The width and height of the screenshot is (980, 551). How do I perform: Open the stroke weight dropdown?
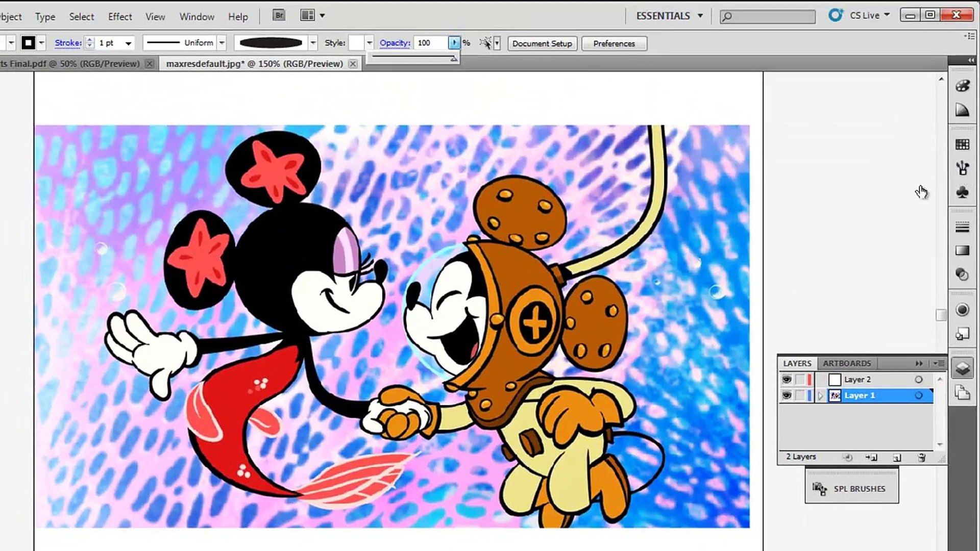[x=128, y=43]
